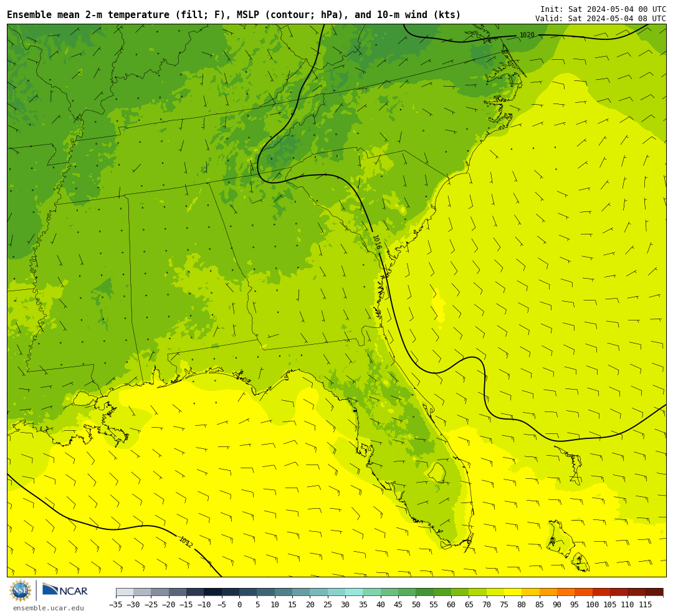
Task: Click the Valid time text
Action: pos(601,19)
